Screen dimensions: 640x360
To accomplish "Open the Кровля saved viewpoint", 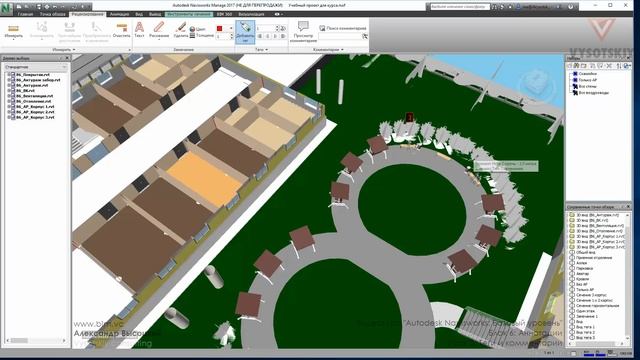I will tap(582, 279).
